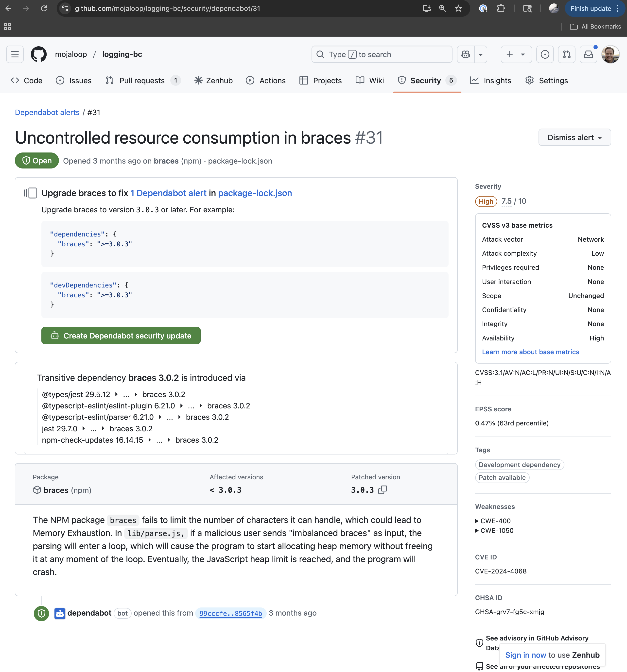Switch to Wiki tab

[x=370, y=81]
